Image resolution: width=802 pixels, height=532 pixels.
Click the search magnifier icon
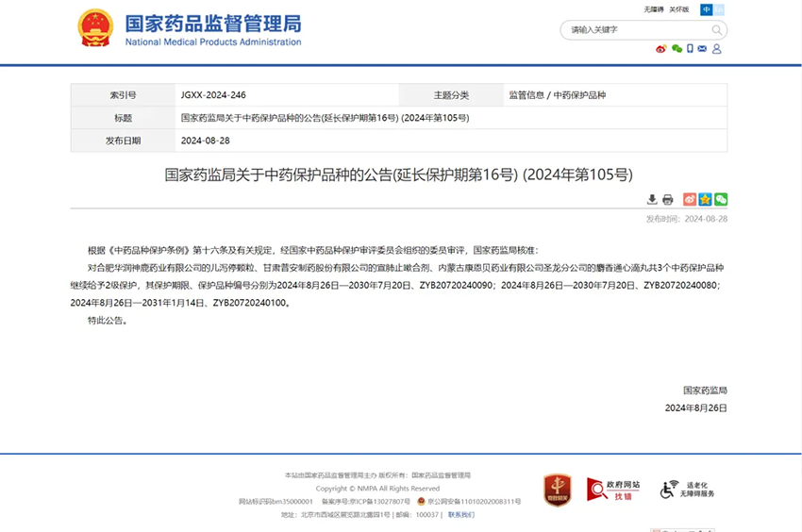pos(715,29)
